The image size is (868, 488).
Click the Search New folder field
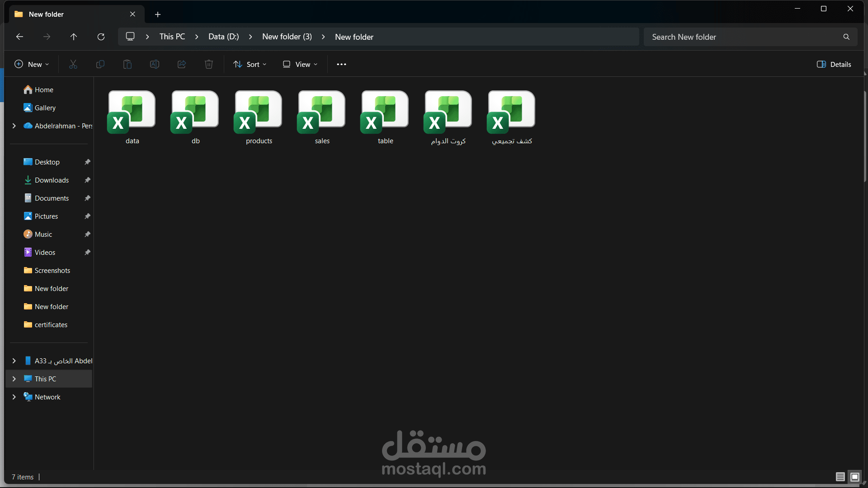tap(750, 37)
